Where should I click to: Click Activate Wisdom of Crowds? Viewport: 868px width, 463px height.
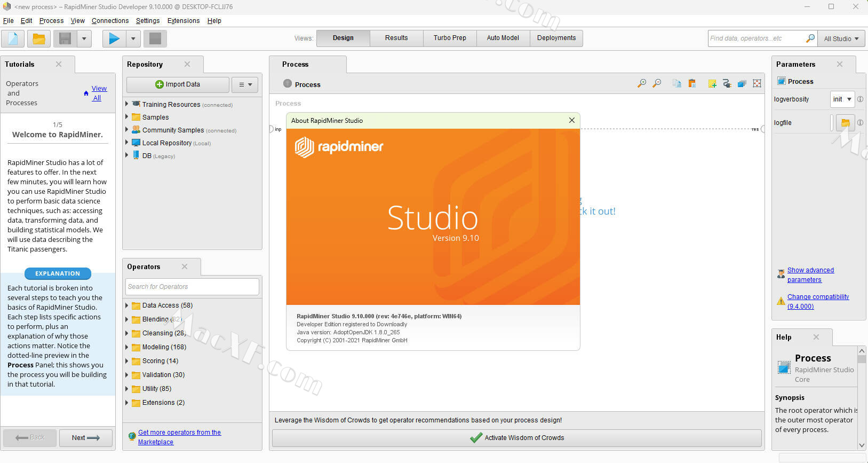tap(517, 438)
